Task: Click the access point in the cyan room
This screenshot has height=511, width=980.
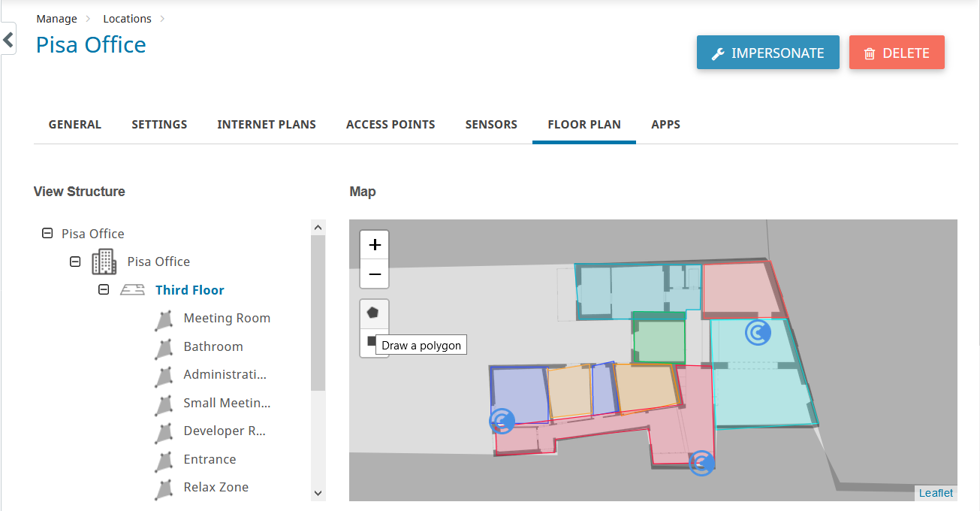Action: pyautogui.click(x=758, y=332)
